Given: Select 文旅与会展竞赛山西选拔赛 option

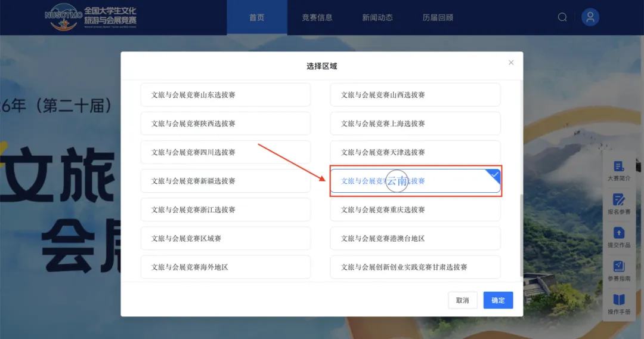Looking at the screenshot, I should click(x=415, y=95).
